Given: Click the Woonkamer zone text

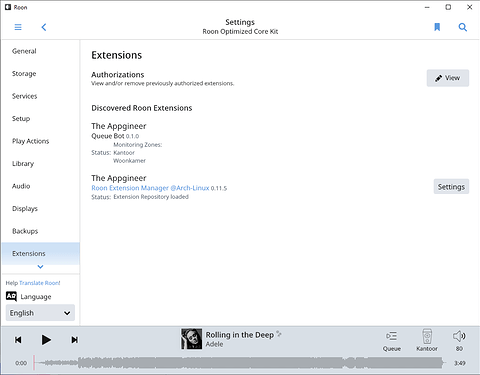Looking at the screenshot, I should click(x=129, y=161).
